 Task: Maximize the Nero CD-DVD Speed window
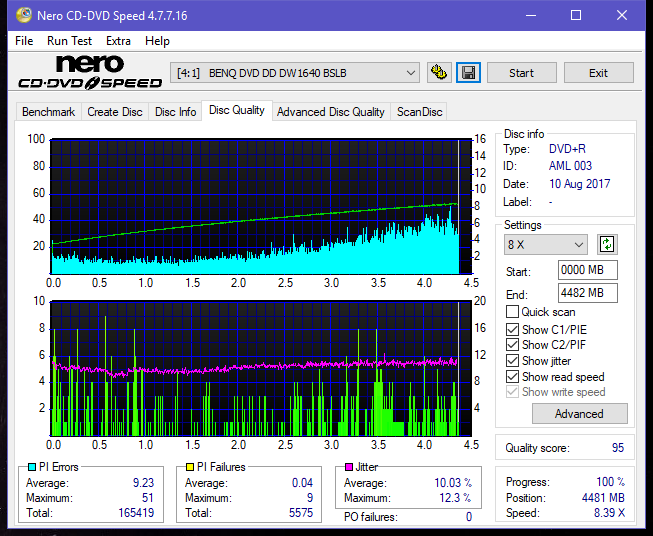pyautogui.click(x=576, y=15)
